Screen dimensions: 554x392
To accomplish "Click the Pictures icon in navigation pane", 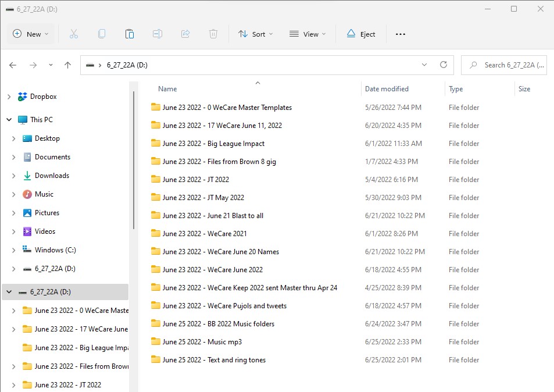I will point(27,213).
